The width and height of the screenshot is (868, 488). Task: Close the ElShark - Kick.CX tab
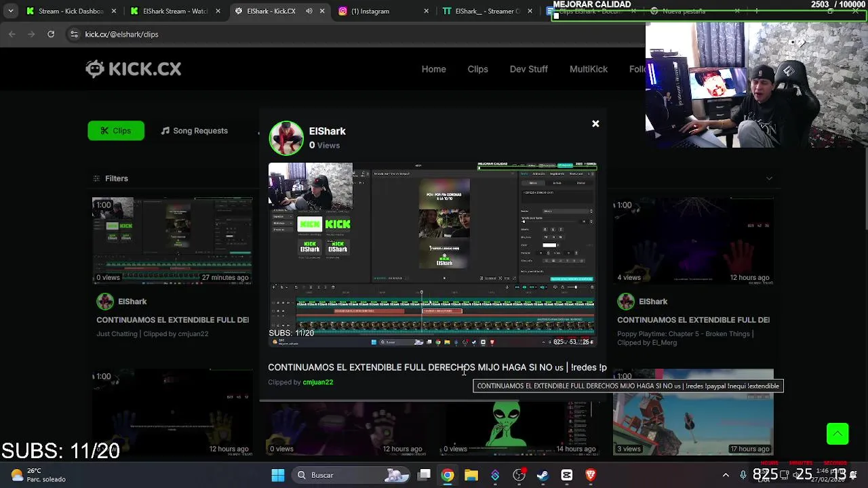pyautogui.click(x=322, y=11)
